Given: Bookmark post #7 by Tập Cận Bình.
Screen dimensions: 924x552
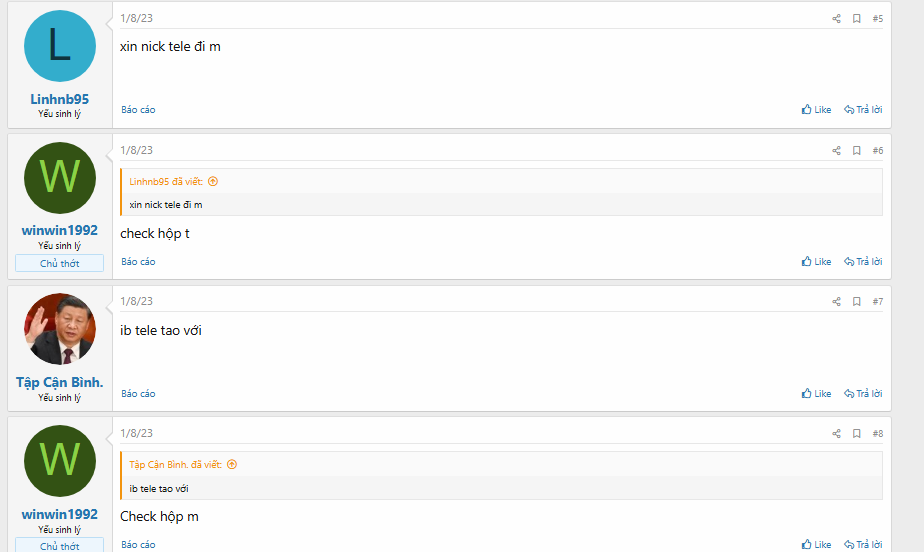Looking at the screenshot, I should [856, 301].
